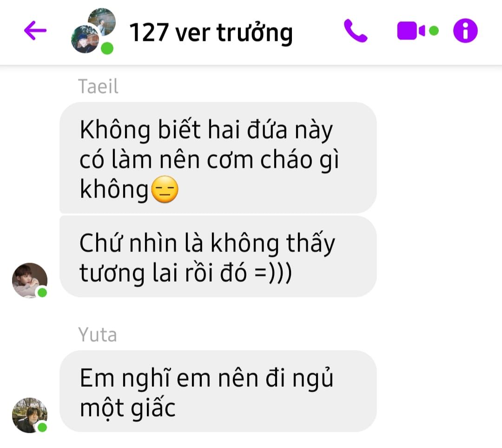
Task: Tap the expressionless emoji in Taeil's message
Action: pos(165,189)
